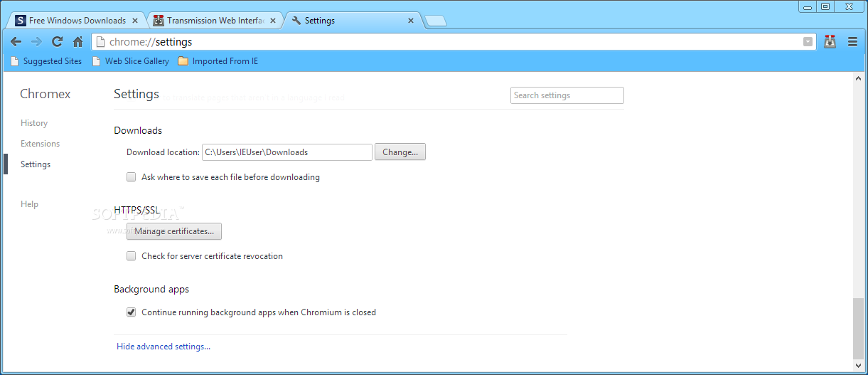Open the address bar dropdown arrow
The image size is (868, 375).
(808, 42)
